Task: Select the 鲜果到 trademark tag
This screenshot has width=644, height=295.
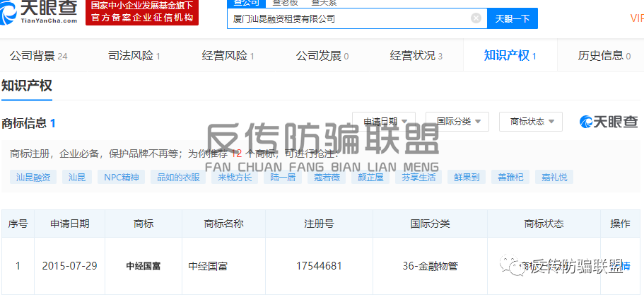Action: coord(466,178)
